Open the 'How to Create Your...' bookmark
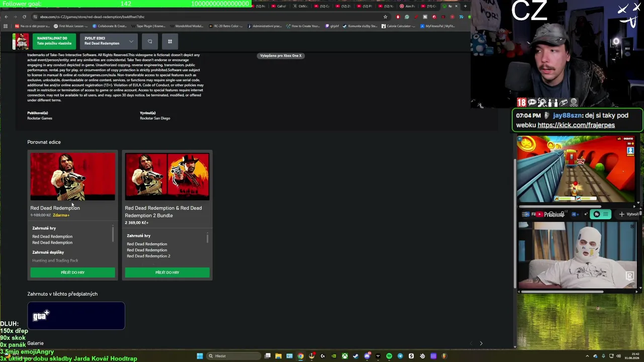644x362 pixels. click(303, 26)
